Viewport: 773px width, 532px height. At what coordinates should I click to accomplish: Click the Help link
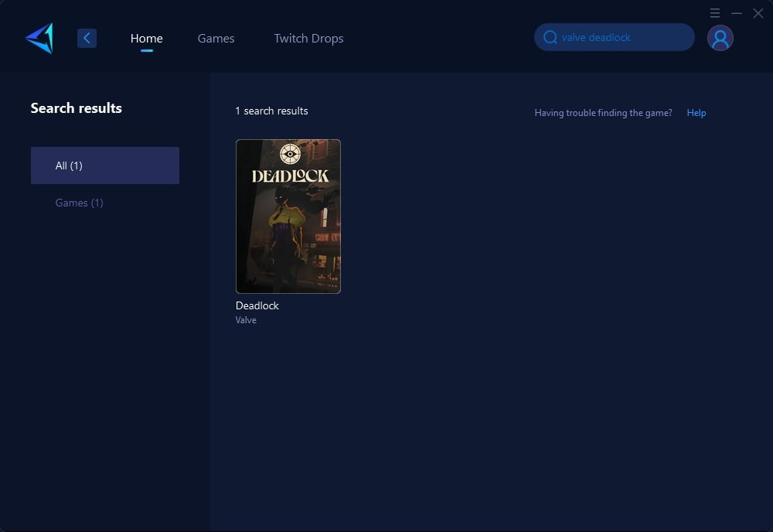(696, 113)
